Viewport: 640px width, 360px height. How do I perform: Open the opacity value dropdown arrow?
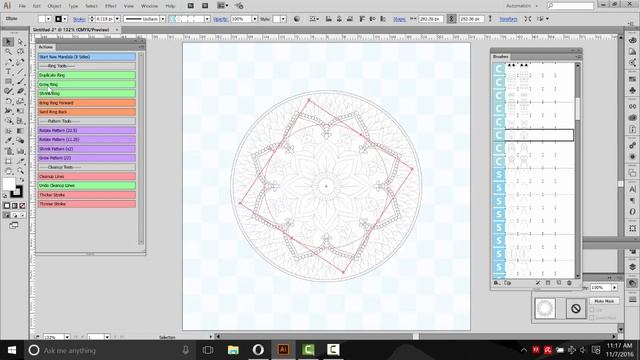[255, 19]
